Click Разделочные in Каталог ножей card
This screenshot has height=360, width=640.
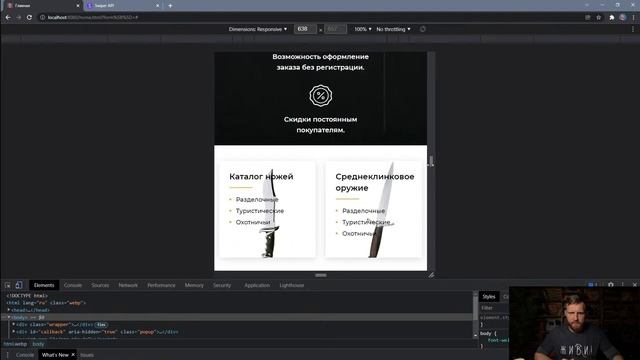click(x=257, y=200)
